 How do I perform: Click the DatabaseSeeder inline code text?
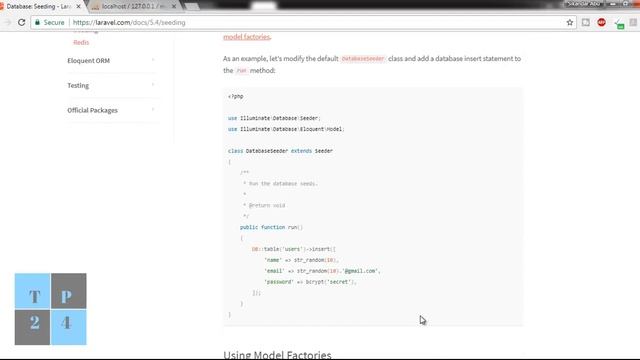[x=363, y=59]
